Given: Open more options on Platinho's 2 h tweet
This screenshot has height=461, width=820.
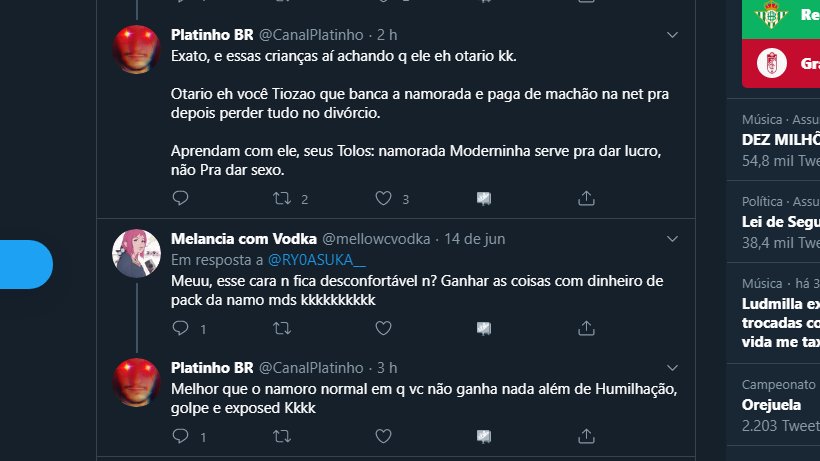Looking at the screenshot, I should click(x=673, y=34).
